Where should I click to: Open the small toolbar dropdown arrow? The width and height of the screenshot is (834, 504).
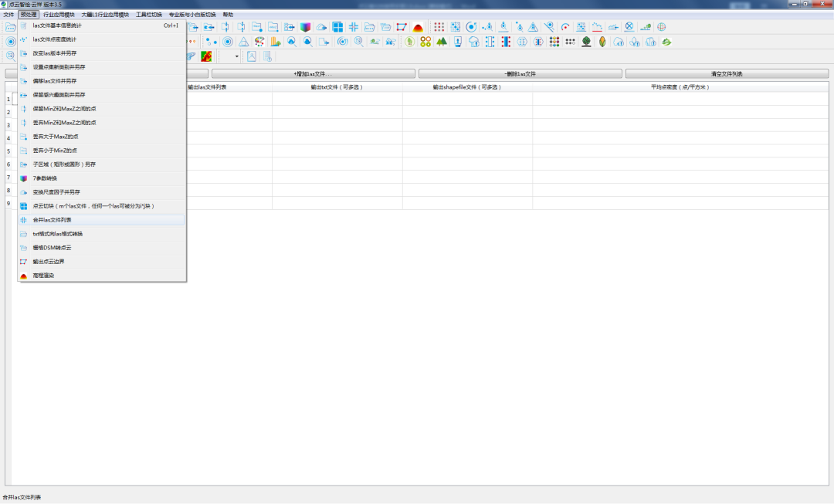tap(237, 56)
